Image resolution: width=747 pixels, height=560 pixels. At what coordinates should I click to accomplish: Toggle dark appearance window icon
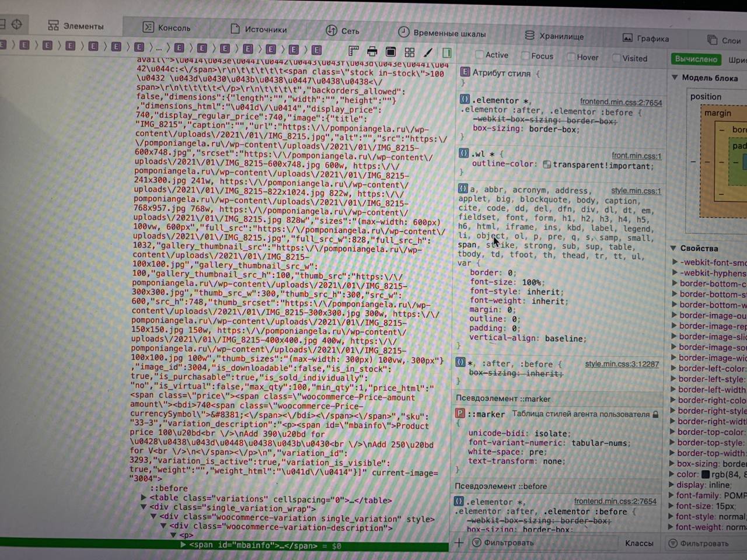[x=390, y=52]
